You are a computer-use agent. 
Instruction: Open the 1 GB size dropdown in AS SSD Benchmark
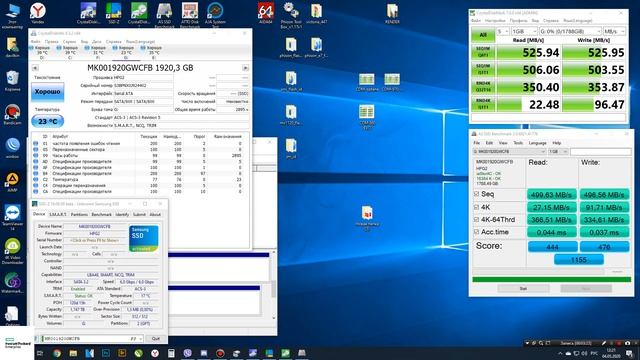(558, 151)
